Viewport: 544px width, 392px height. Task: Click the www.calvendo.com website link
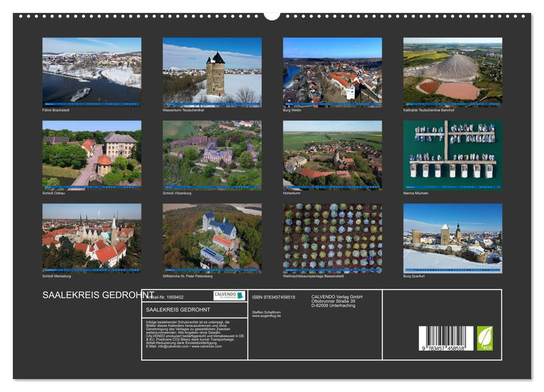click(x=207, y=347)
